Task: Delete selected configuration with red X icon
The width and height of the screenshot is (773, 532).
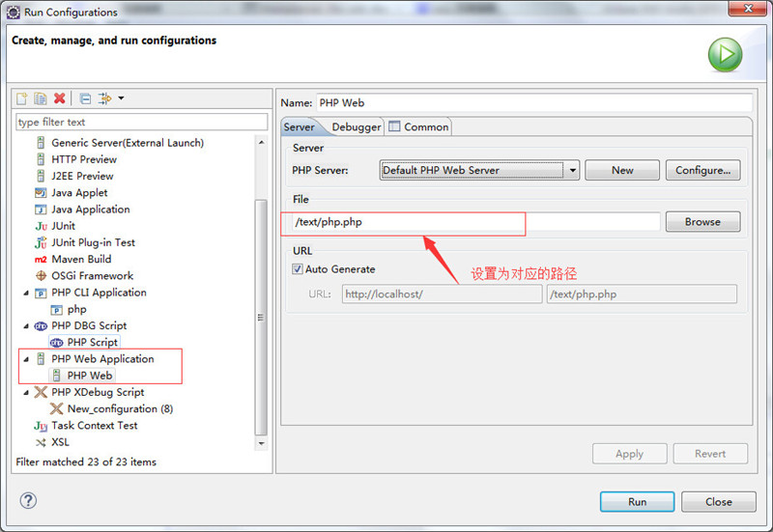Action: click(60, 98)
